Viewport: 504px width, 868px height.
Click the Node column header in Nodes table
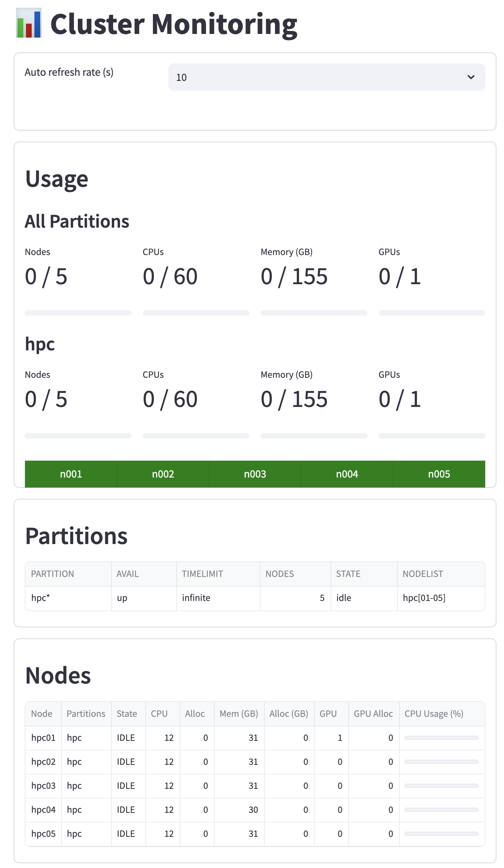pos(42,714)
